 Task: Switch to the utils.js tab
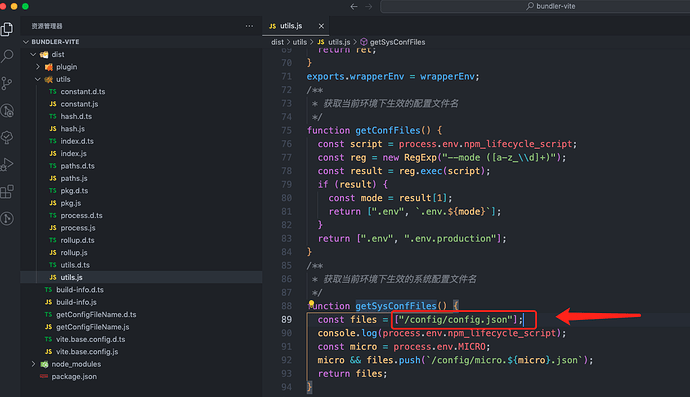(291, 26)
